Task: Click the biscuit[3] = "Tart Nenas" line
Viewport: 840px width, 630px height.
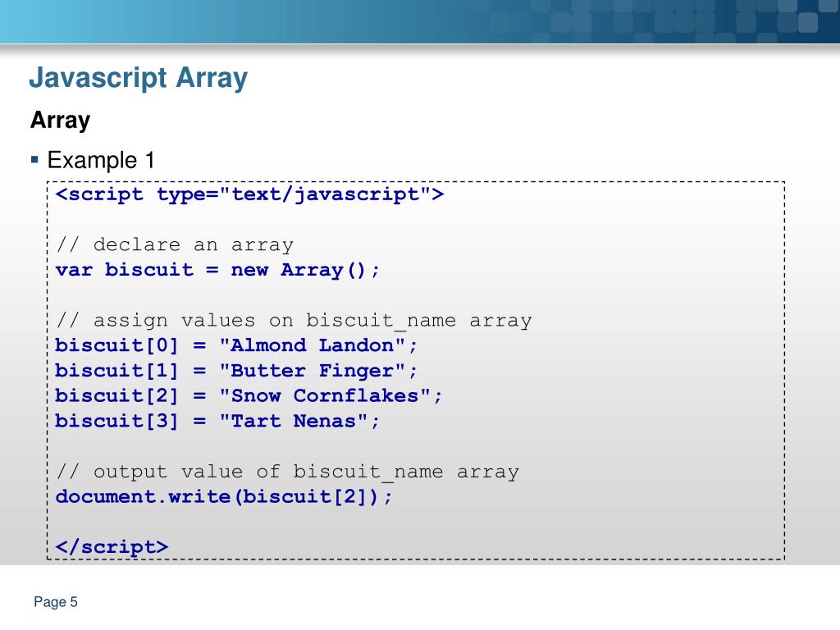Action: [x=217, y=421]
